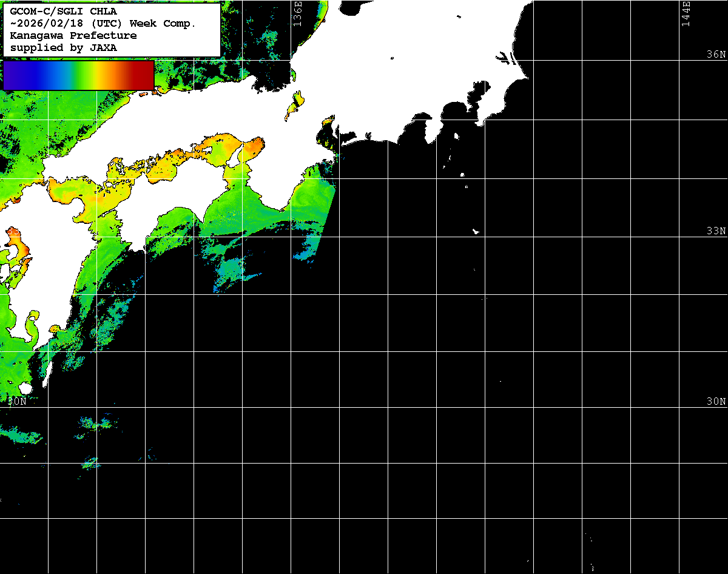Select the Kanagawa Prefecture label
This screenshot has width=728, height=574.
pyautogui.click(x=73, y=36)
